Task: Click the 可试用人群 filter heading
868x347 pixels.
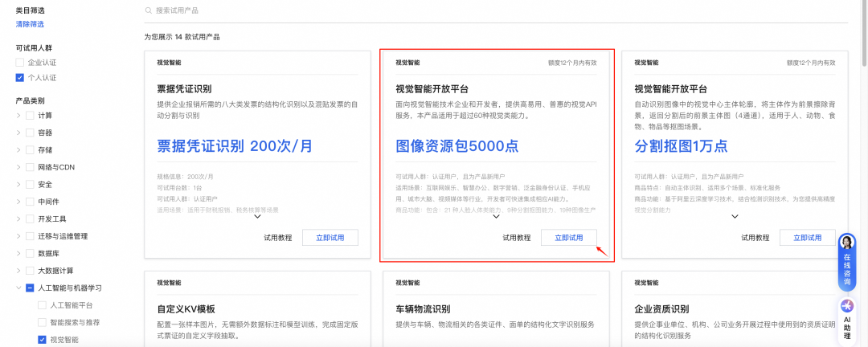Action: (35, 48)
